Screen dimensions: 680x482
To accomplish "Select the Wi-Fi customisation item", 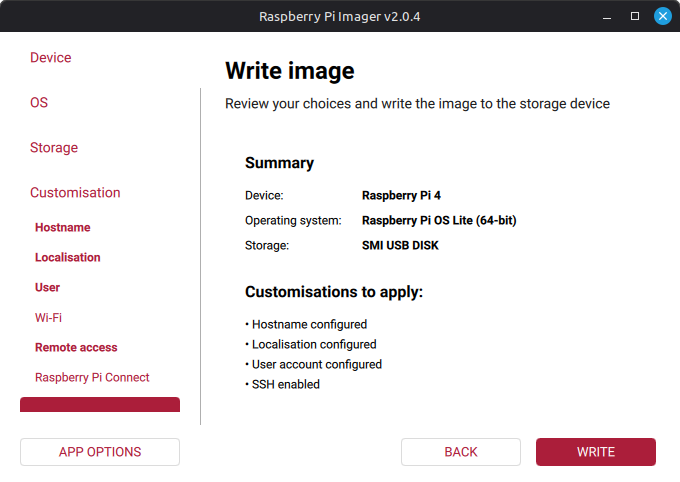I will pos(48,318).
